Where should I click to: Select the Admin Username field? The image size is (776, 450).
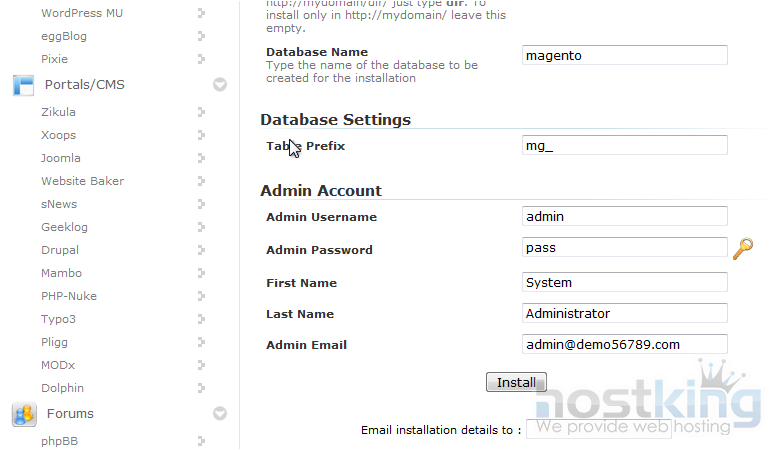click(625, 216)
